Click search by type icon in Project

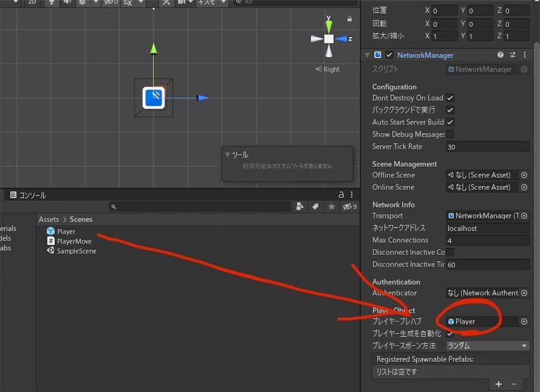pyautogui.click(x=300, y=206)
